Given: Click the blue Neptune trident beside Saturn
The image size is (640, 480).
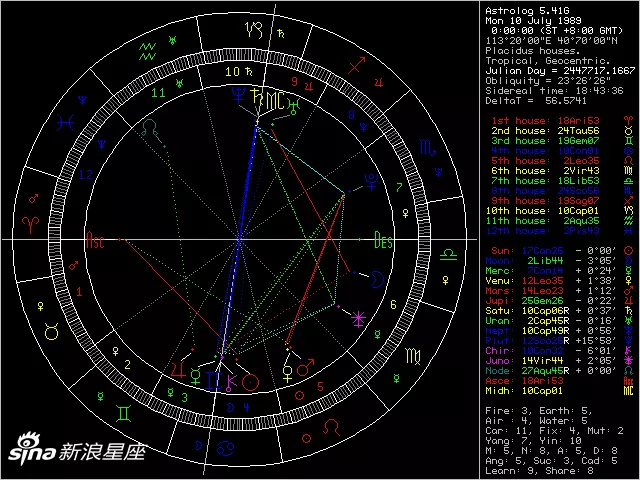Looking at the screenshot, I should [238, 97].
